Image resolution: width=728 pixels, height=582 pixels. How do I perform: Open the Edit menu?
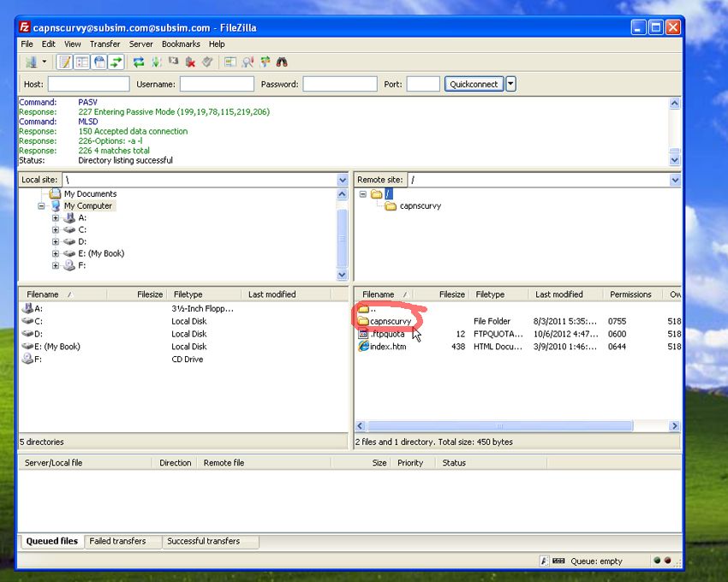pyautogui.click(x=48, y=45)
